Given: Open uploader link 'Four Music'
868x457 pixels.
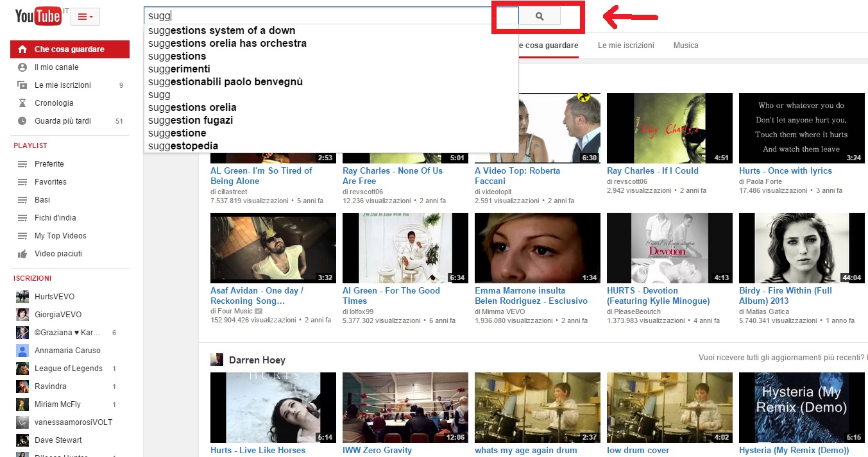Looking at the screenshot, I should [x=235, y=311].
